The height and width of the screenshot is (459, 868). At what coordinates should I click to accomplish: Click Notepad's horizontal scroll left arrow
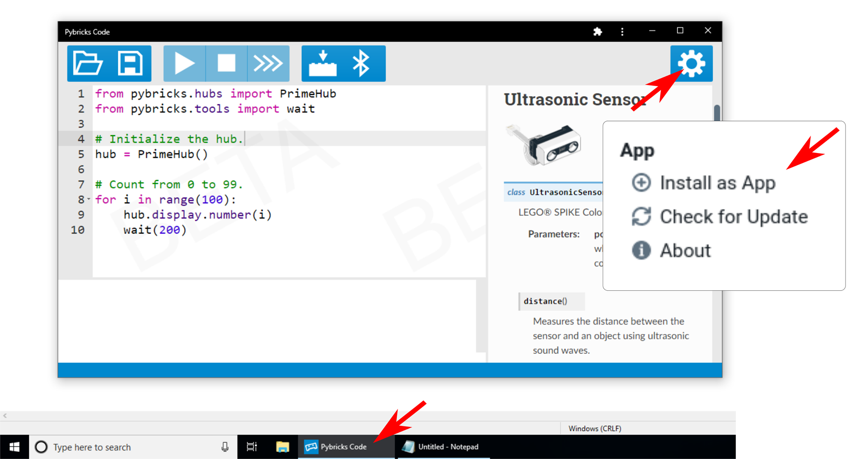click(x=5, y=416)
